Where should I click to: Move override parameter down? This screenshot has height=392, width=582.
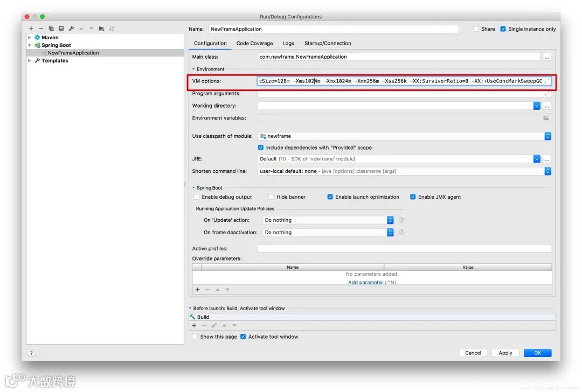[227, 290]
